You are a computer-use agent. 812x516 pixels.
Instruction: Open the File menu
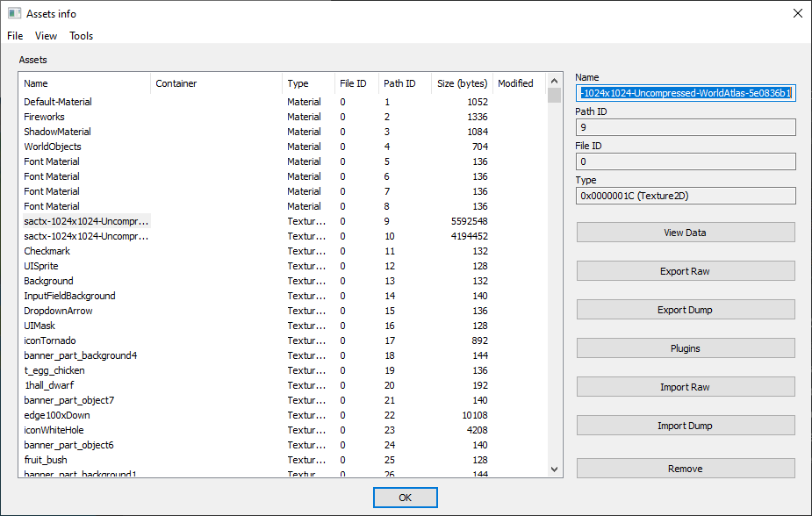(15, 36)
